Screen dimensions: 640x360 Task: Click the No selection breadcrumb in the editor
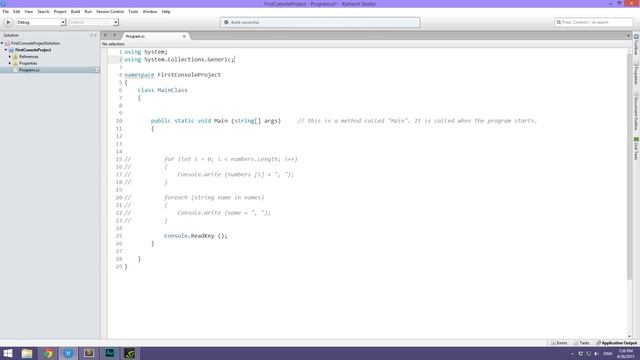click(113, 44)
